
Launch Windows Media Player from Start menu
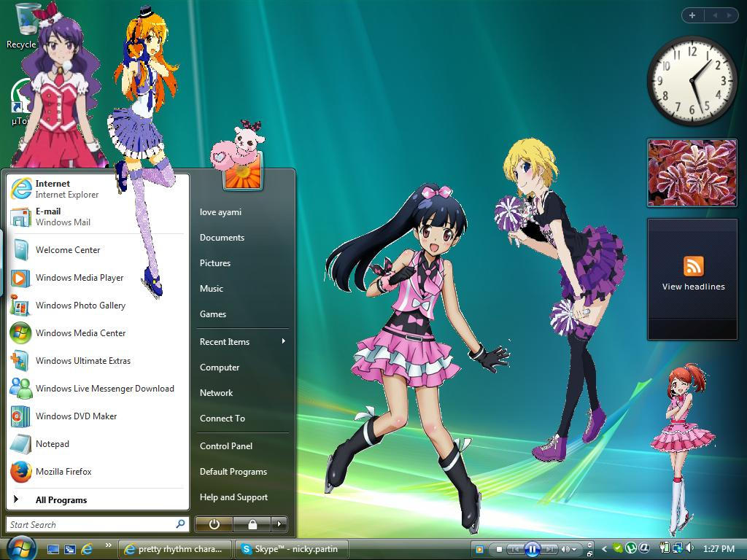[x=80, y=278]
